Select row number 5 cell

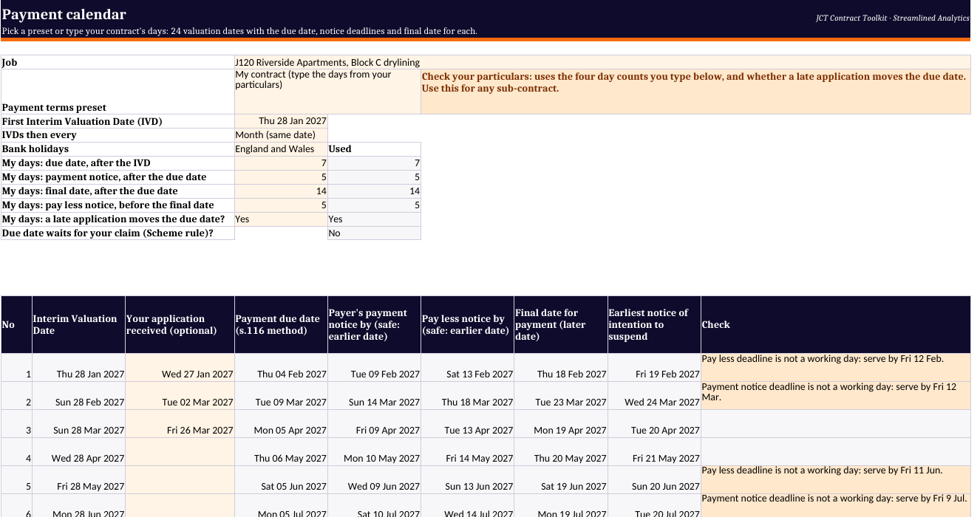point(16,480)
